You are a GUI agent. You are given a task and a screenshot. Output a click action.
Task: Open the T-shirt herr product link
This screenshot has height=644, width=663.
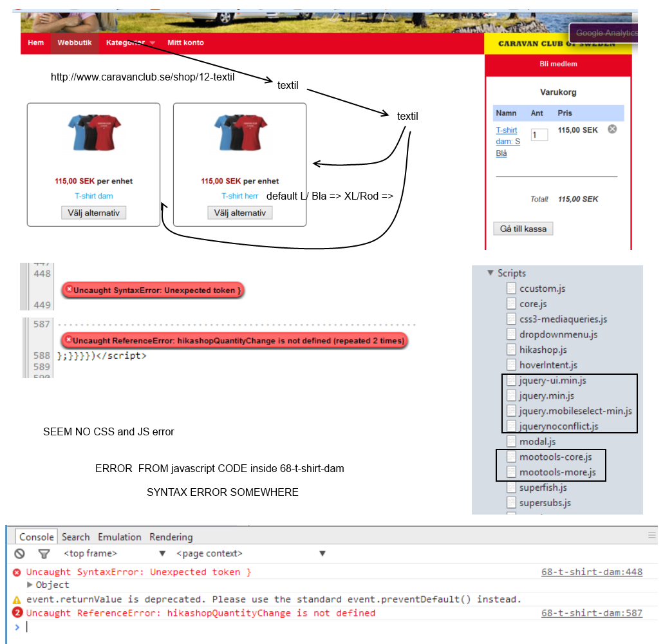(x=239, y=196)
